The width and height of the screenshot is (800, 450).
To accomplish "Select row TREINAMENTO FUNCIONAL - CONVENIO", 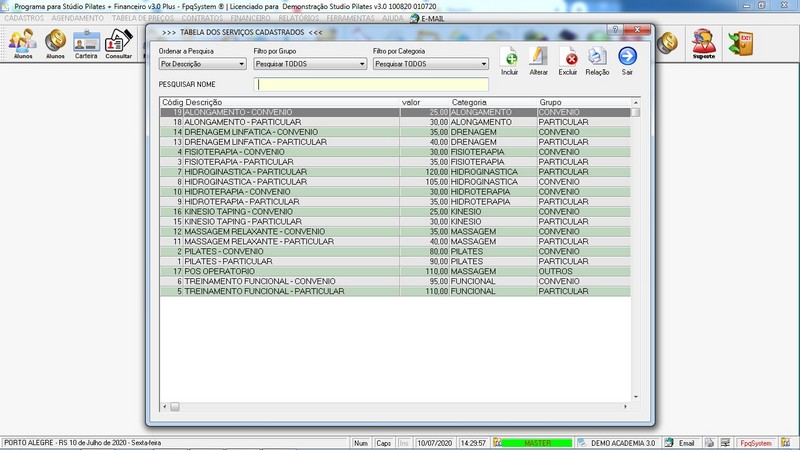I will [395, 281].
